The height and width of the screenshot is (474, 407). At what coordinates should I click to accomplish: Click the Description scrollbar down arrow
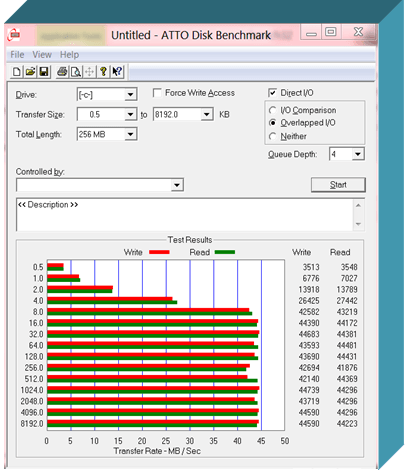coord(358,224)
